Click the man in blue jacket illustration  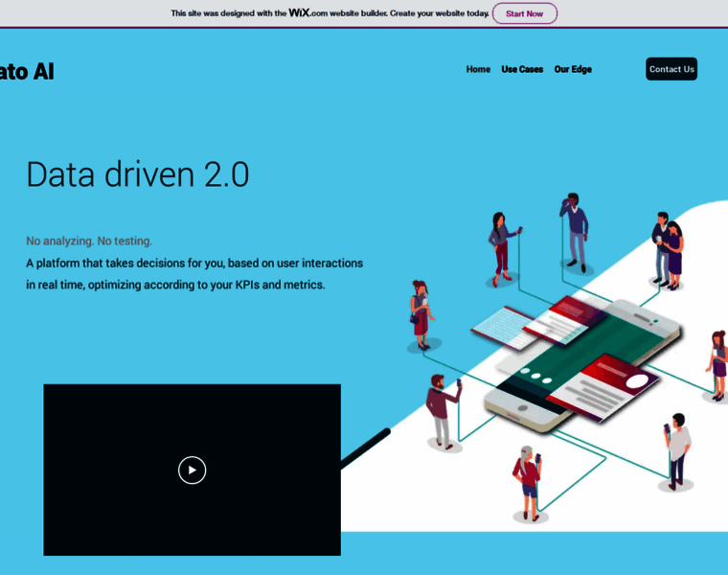[x=575, y=230]
